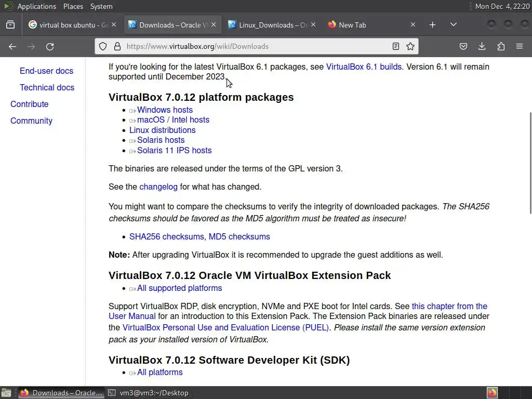532x399 pixels.
Task: Reload the current page
Action: point(50,46)
